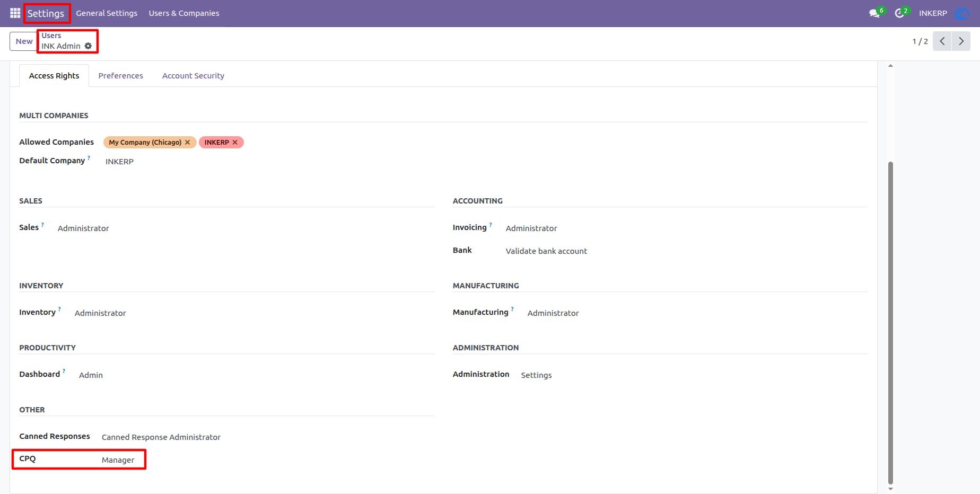Show help tooltip for Inventory

[59, 309]
